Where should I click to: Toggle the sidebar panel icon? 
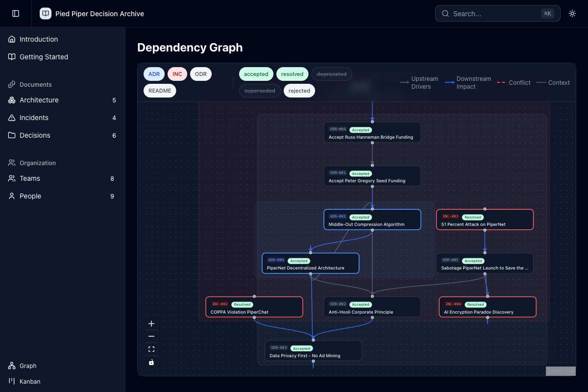click(16, 14)
